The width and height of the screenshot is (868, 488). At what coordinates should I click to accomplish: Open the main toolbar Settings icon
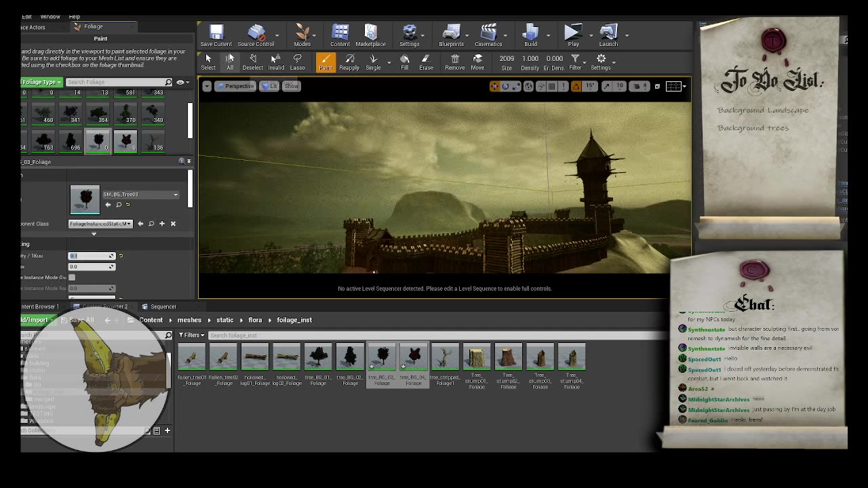pos(410,35)
